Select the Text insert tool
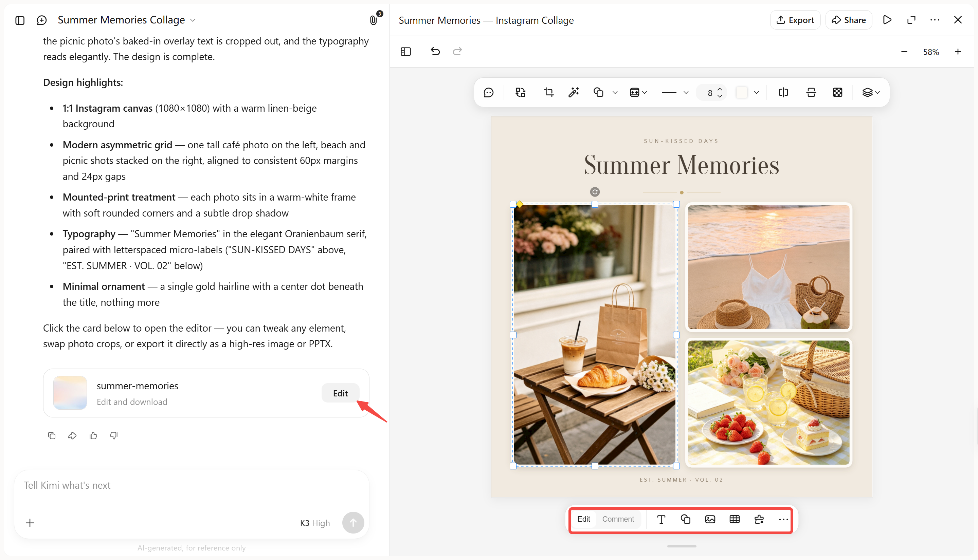Viewport: 978px width, 560px height. tap(661, 519)
